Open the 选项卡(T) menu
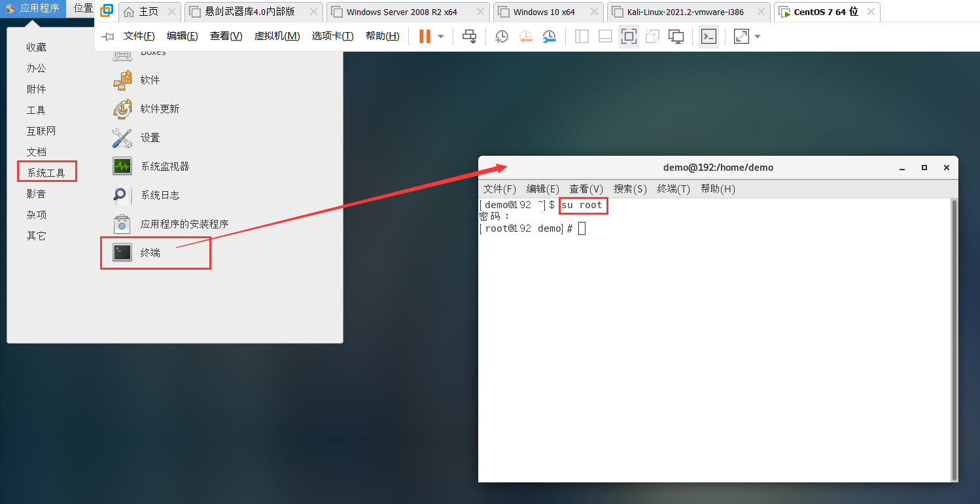 (332, 36)
